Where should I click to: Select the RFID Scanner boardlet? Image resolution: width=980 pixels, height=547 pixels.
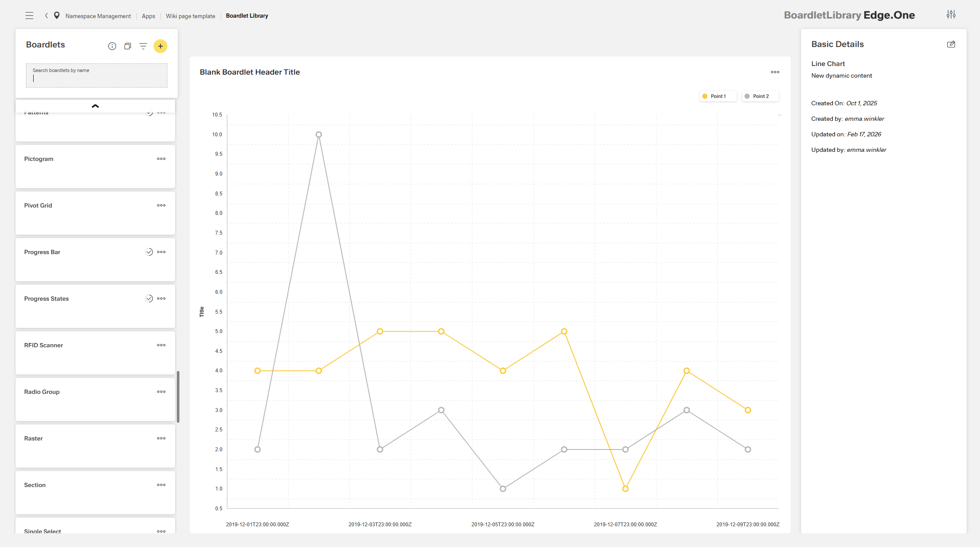[x=44, y=345]
